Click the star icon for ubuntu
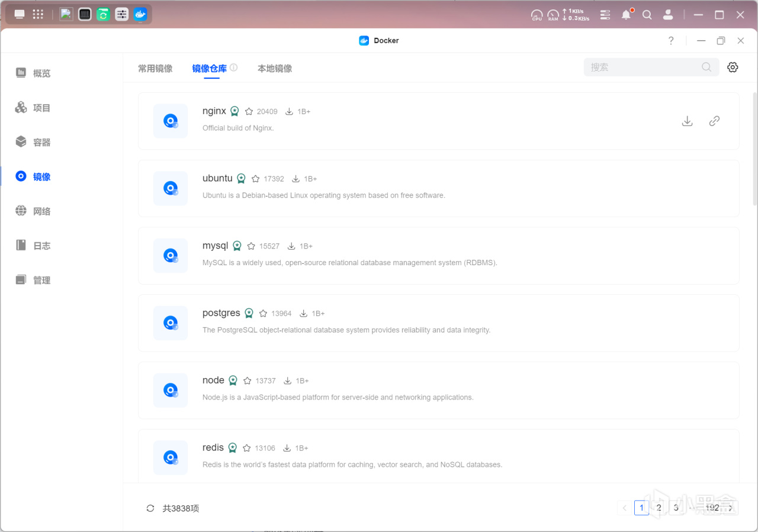This screenshot has height=532, width=758. (x=256, y=179)
